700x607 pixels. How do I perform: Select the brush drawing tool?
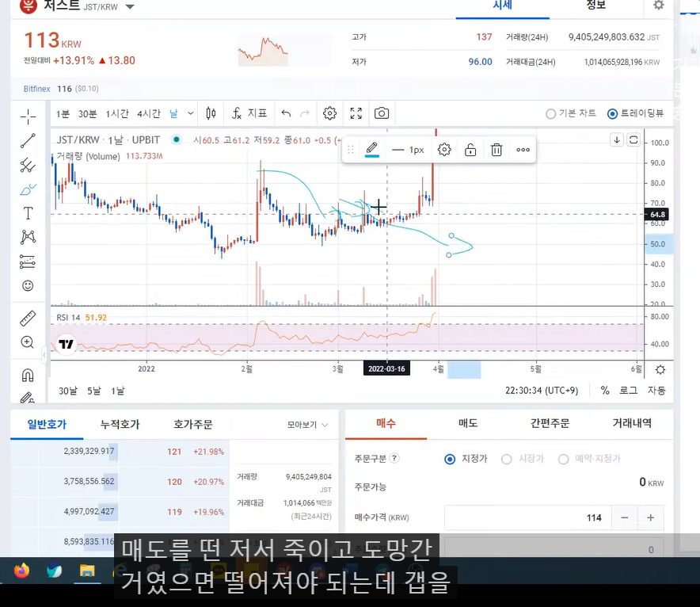tap(28, 189)
